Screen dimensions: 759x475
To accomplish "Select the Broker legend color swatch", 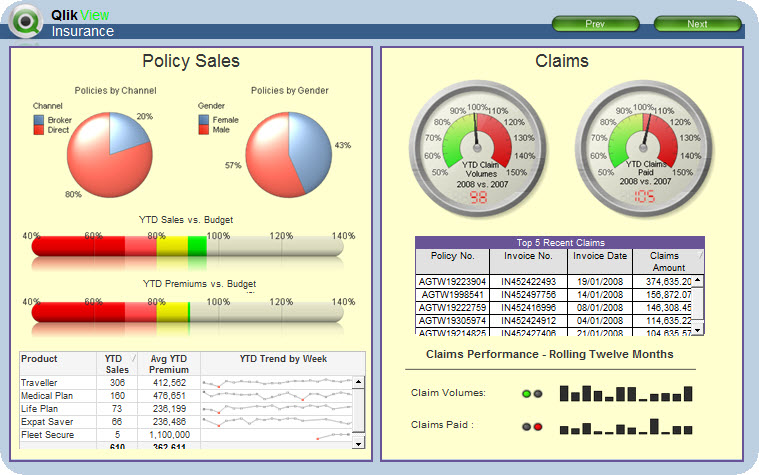I will (39, 119).
